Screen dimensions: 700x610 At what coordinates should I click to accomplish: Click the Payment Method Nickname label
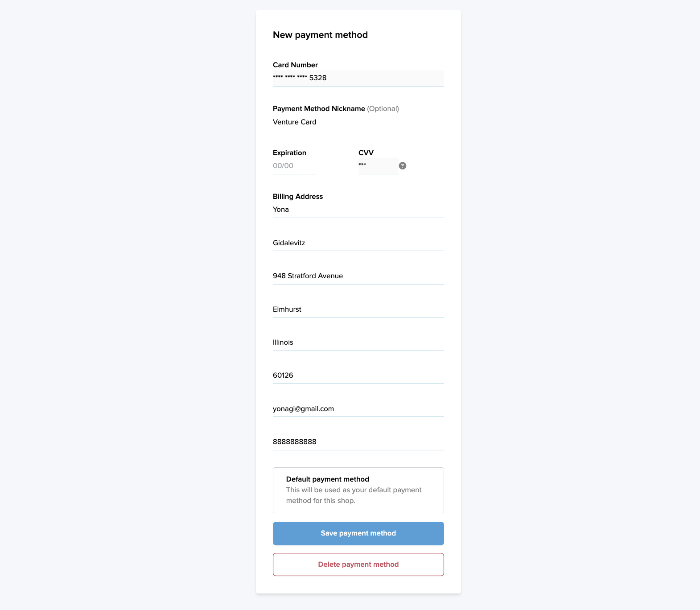tap(319, 109)
